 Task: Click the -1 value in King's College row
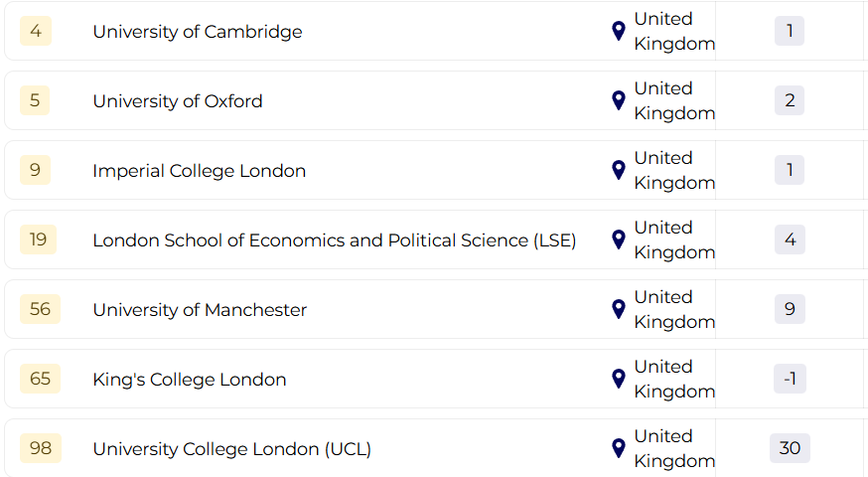790,379
